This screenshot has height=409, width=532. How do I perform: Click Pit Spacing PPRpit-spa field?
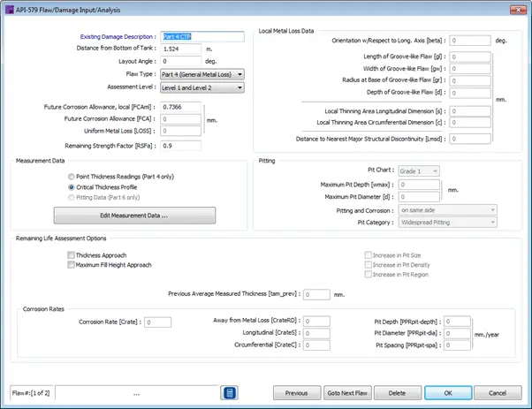click(x=458, y=345)
